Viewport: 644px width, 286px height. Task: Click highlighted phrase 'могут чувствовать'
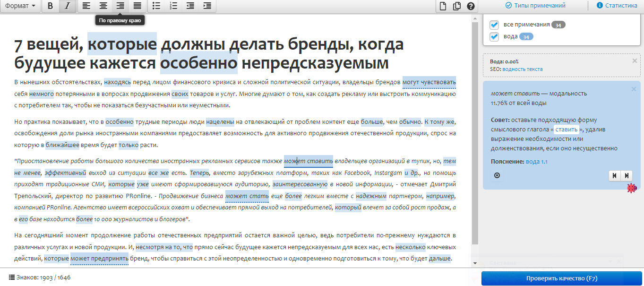pos(429,81)
